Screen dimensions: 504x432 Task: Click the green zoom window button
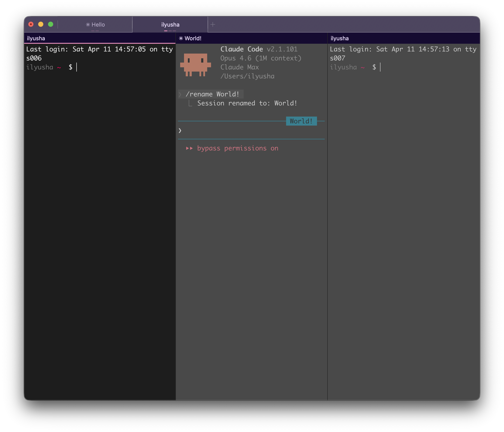pyautogui.click(x=51, y=24)
